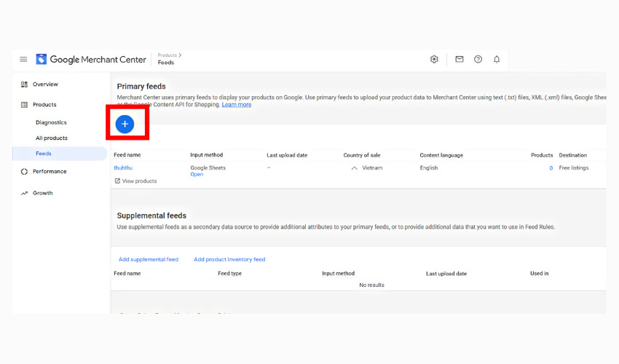The height and width of the screenshot is (364, 619).
Task: Click the View products external link icon
Action: [117, 181]
